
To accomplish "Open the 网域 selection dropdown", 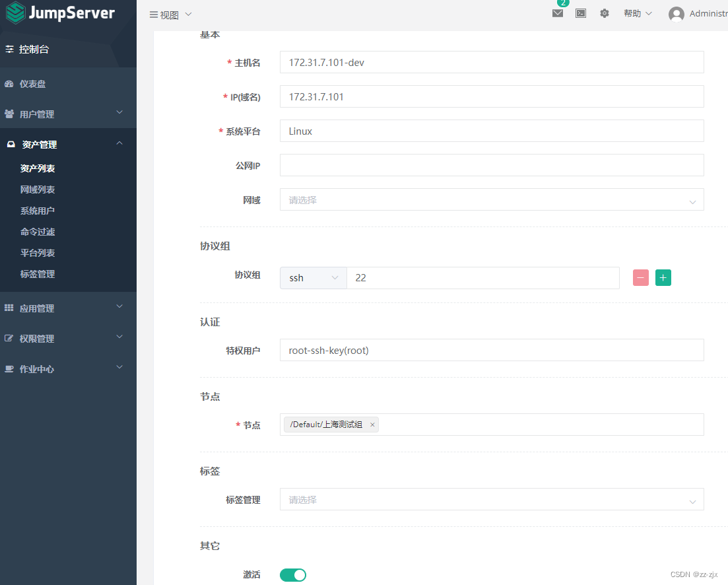I will pos(692,199).
